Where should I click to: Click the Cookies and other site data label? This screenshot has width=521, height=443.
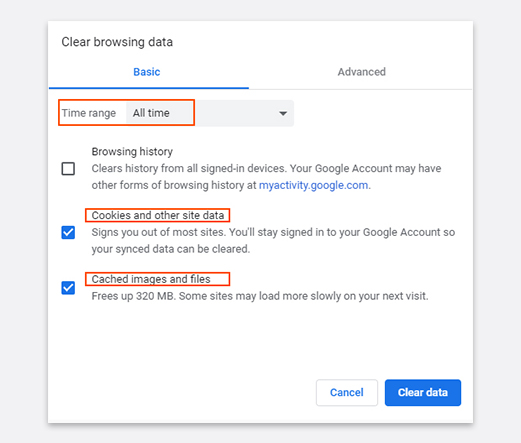click(x=158, y=215)
